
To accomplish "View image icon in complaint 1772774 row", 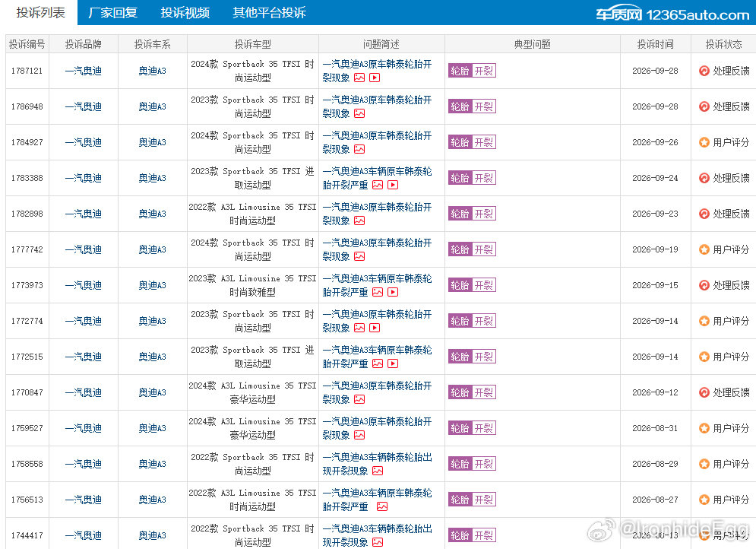I will pos(359,328).
